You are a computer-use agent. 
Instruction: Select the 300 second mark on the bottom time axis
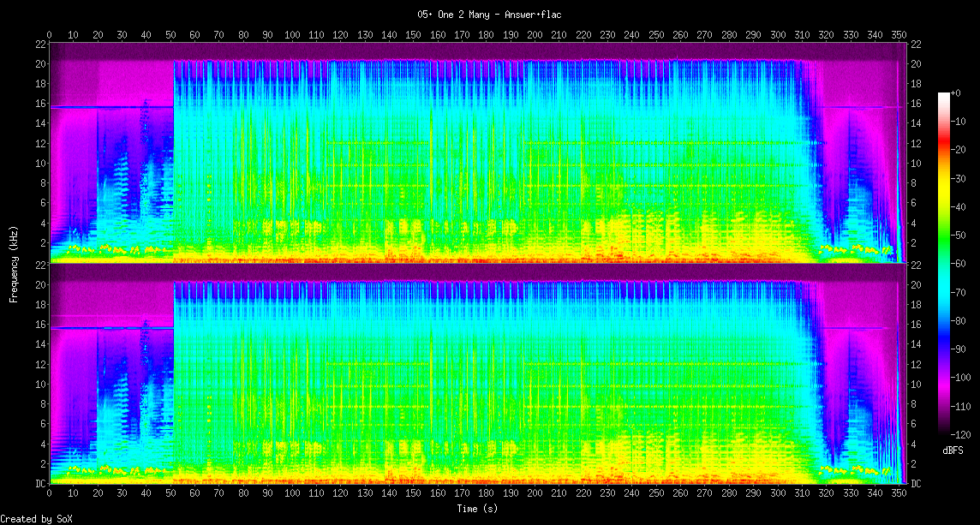tap(778, 492)
